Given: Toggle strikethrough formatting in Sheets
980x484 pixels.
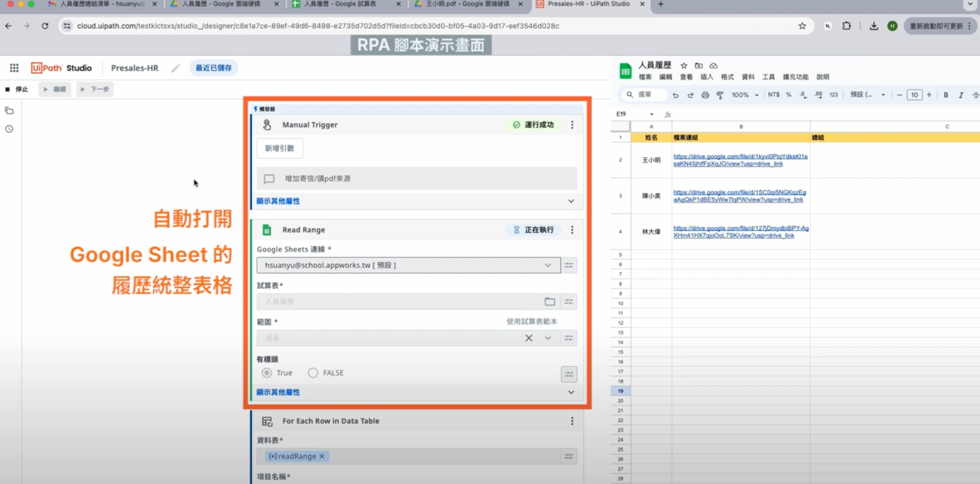Looking at the screenshot, I should click(976, 95).
